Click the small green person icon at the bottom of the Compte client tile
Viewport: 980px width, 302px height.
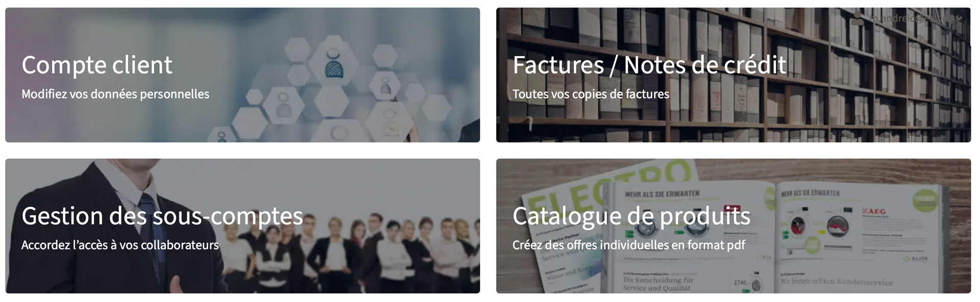[x=222, y=137]
